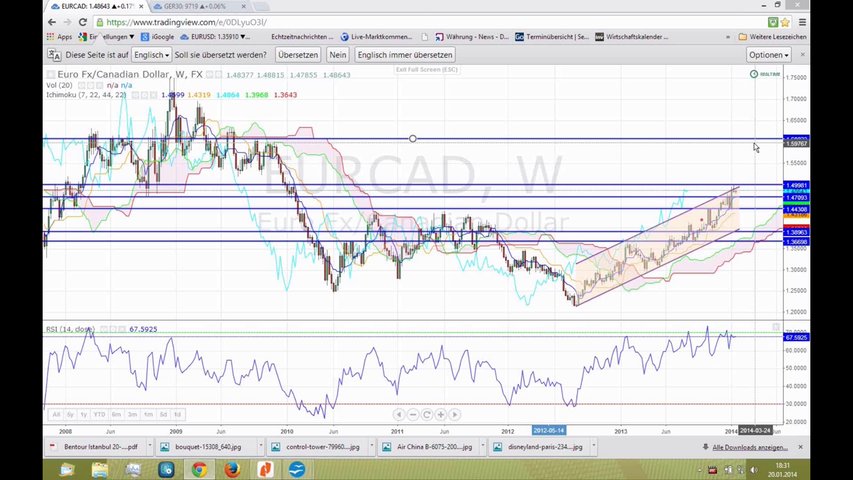Open the Optionen dropdown in translate bar
Viewport: 853px width, 480px height.
768,55
